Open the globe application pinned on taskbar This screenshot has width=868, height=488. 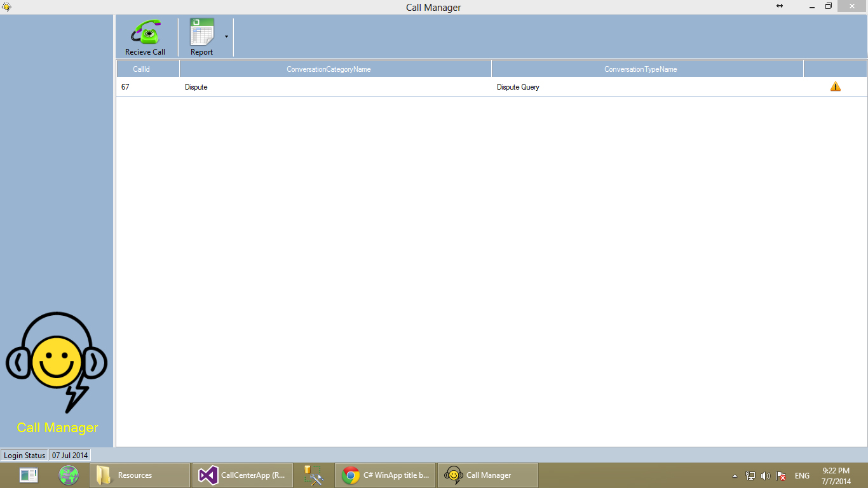[68, 475]
